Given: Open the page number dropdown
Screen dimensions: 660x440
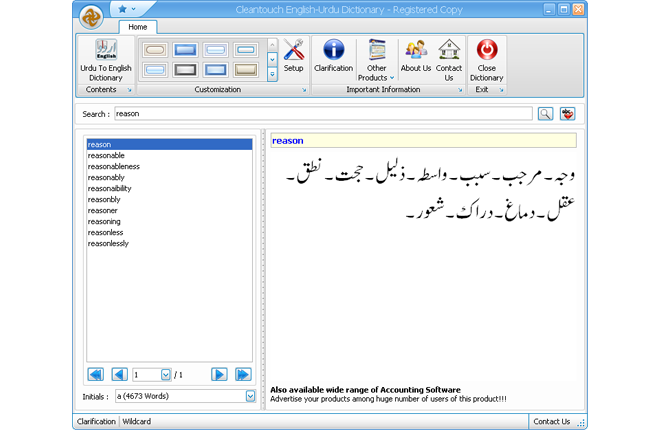Looking at the screenshot, I should (166, 374).
